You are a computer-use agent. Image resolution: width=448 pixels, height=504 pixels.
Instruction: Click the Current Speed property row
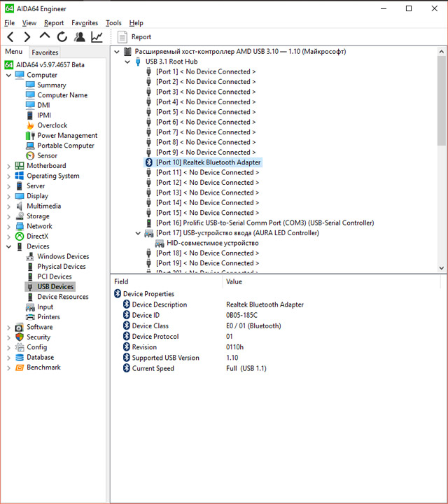pos(195,368)
